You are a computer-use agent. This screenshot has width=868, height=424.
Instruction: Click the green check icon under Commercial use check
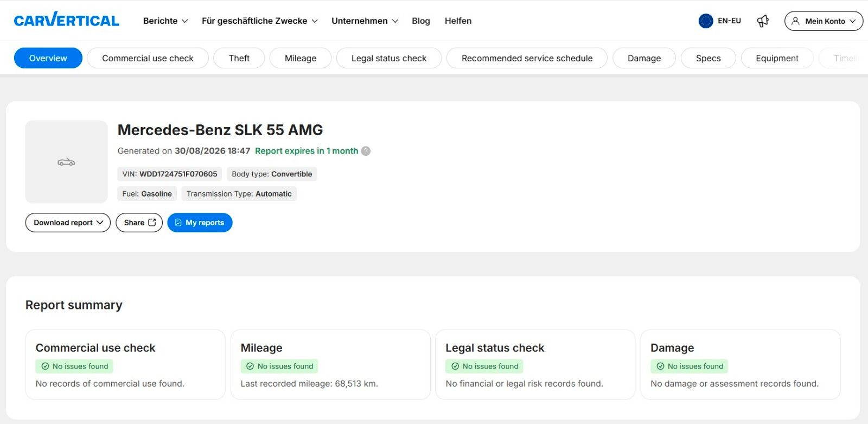(x=45, y=366)
